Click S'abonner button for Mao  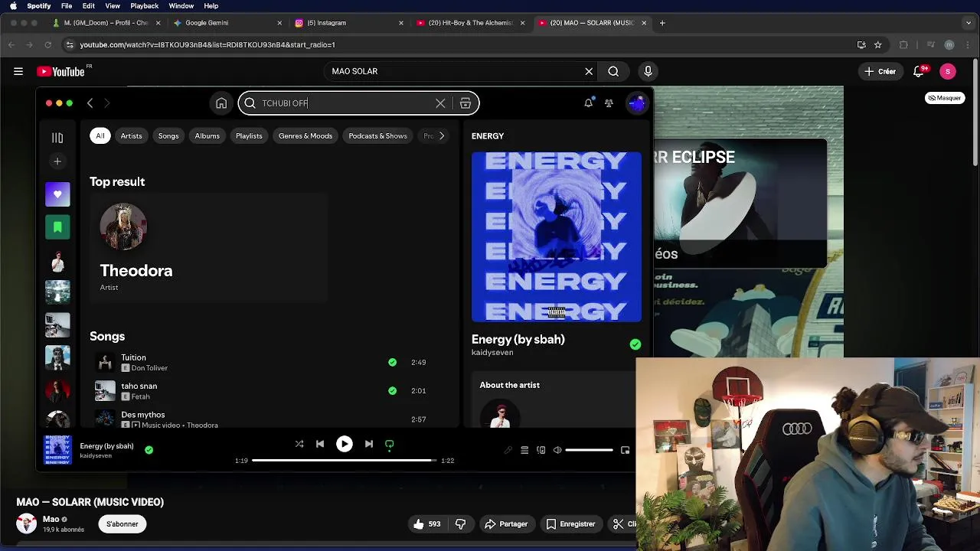pos(122,524)
